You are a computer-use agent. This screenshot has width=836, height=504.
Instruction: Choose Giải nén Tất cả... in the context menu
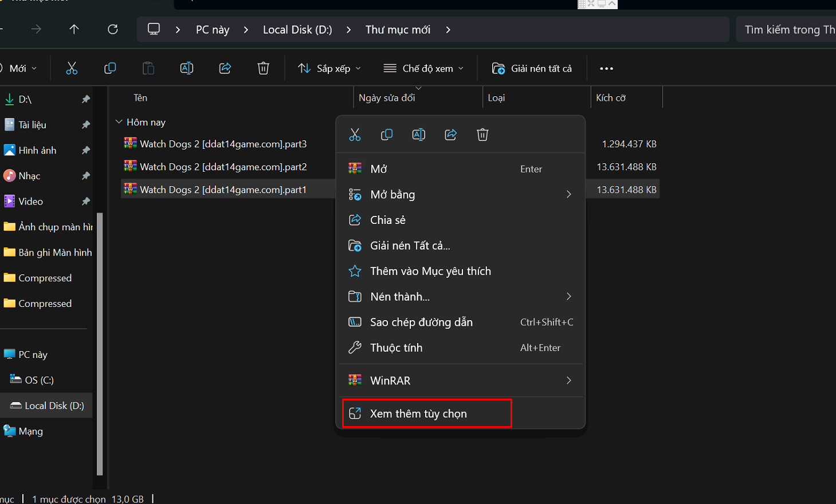coord(461,246)
